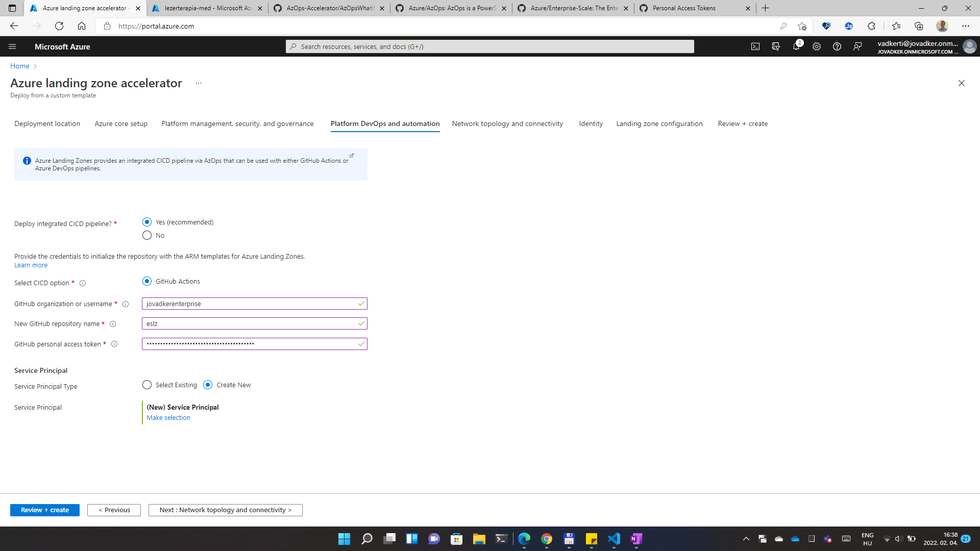The width and height of the screenshot is (980, 551).
Task: Choose Select Existing service principal type
Action: tap(147, 385)
